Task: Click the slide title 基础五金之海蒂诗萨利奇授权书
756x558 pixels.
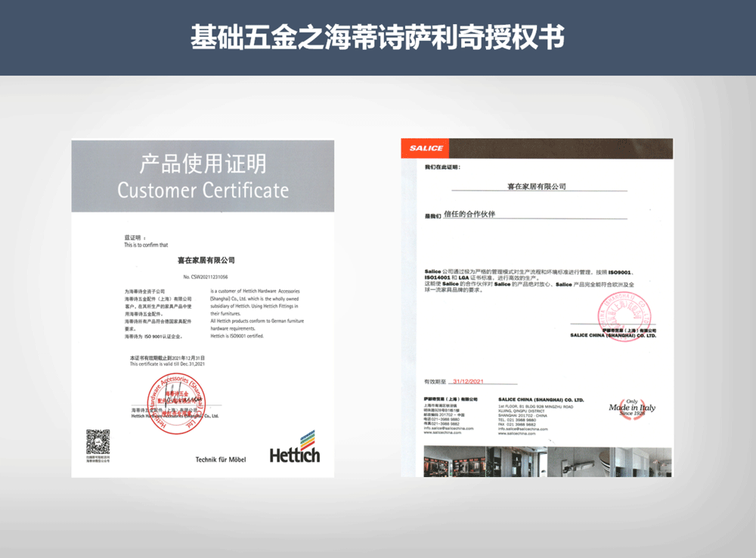Action: tap(377, 38)
